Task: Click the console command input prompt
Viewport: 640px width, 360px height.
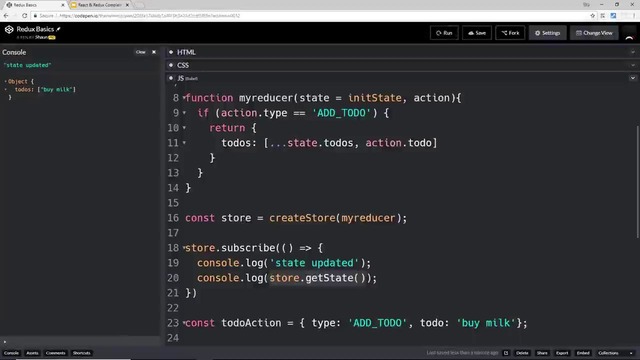Action: (82, 342)
